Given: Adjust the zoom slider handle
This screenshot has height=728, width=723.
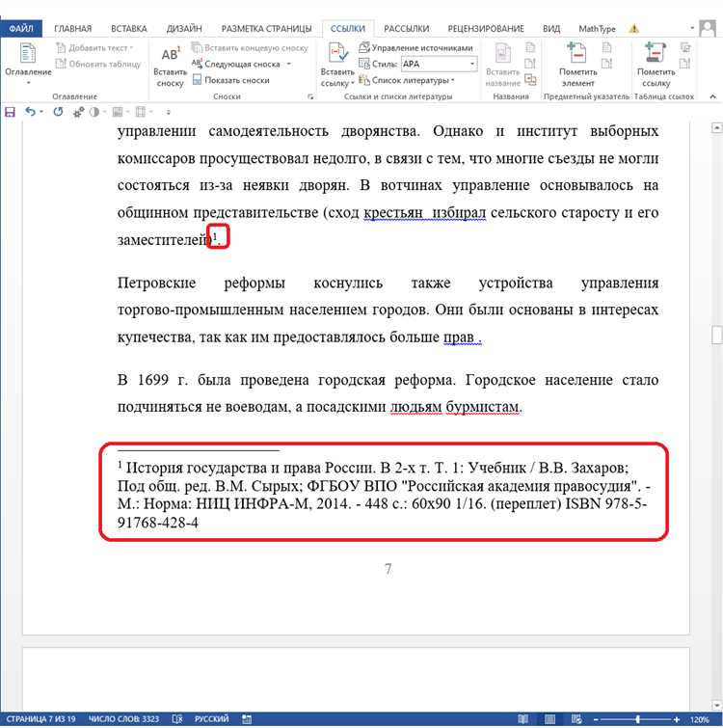Looking at the screenshot, I should 638,719.
